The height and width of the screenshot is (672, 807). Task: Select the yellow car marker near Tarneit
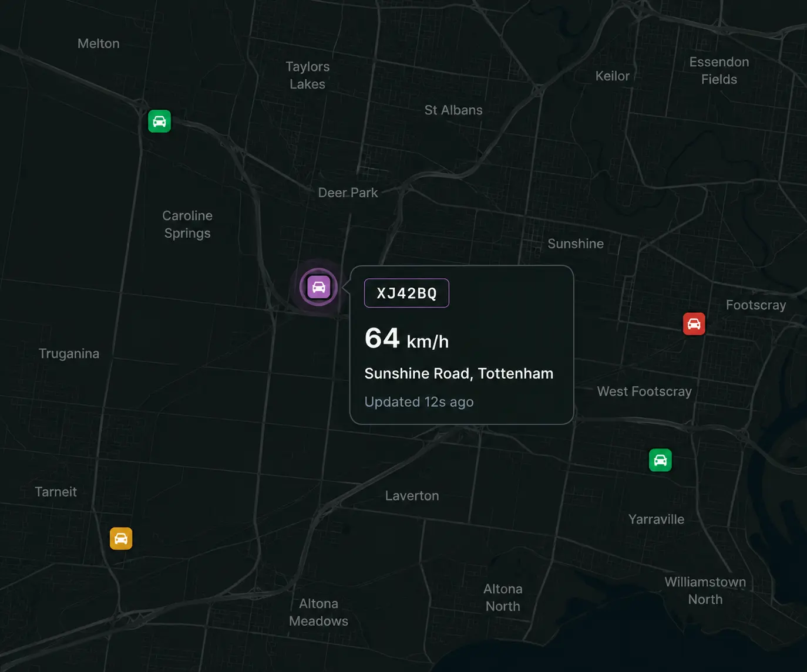coord(121,539)
